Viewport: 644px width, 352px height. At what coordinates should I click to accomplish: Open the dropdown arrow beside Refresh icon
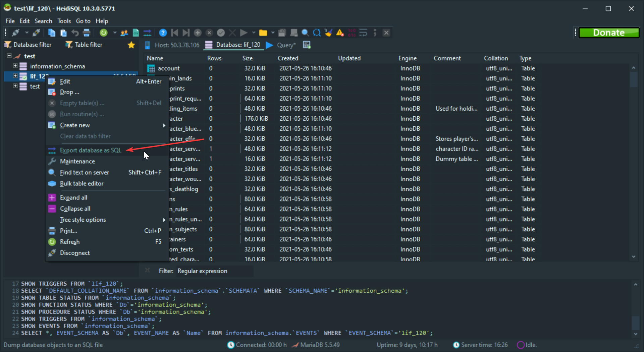click(x=114, y=33)
